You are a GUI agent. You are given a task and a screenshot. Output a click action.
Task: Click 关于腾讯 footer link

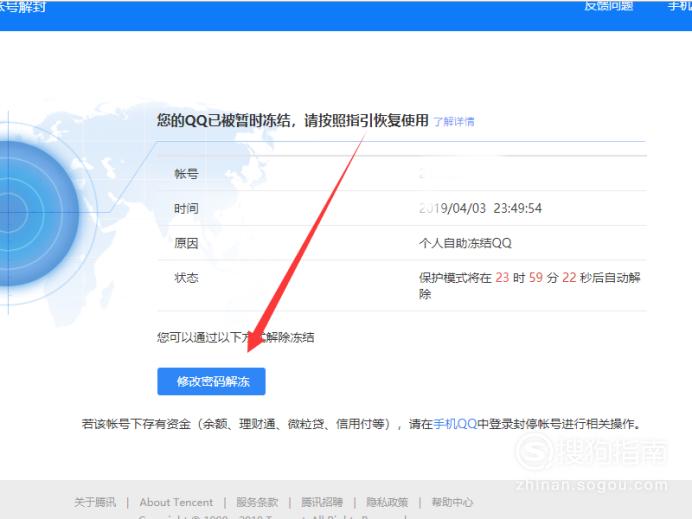pos(95,502)
